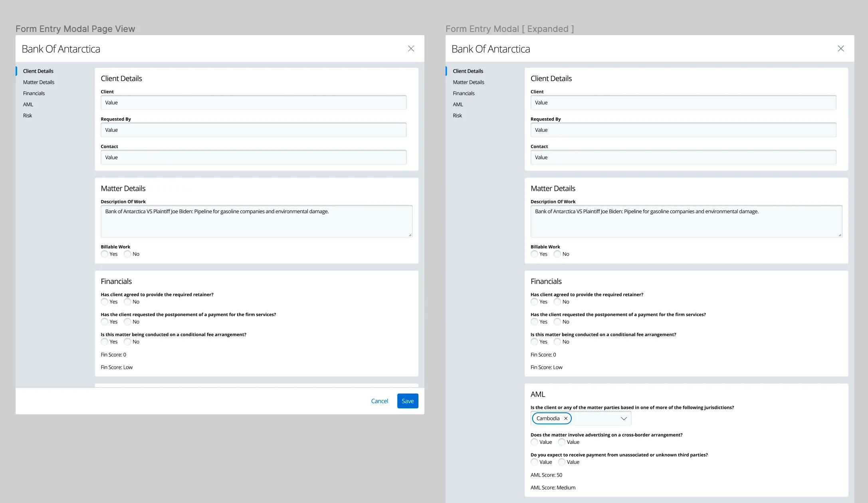Remove the Cambodia chip from jurisdictions
This screenshot has height=503, width=868.
click(x=566, y=418)
